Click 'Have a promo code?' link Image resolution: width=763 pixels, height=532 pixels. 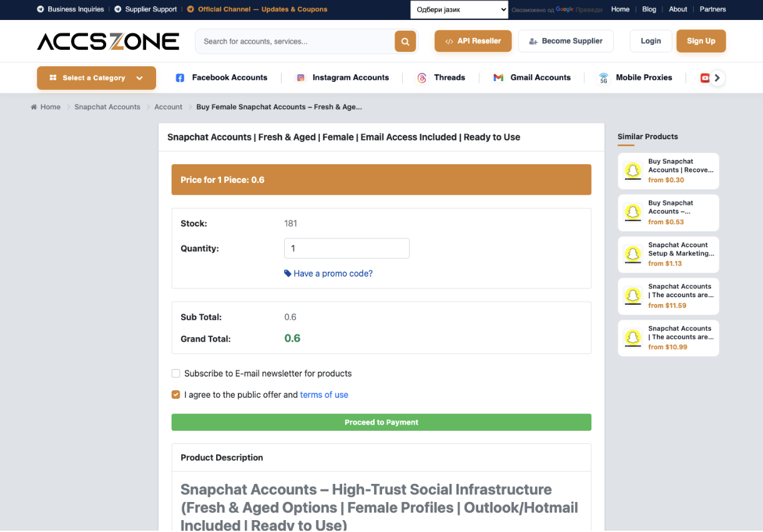(x=328, y=273)
